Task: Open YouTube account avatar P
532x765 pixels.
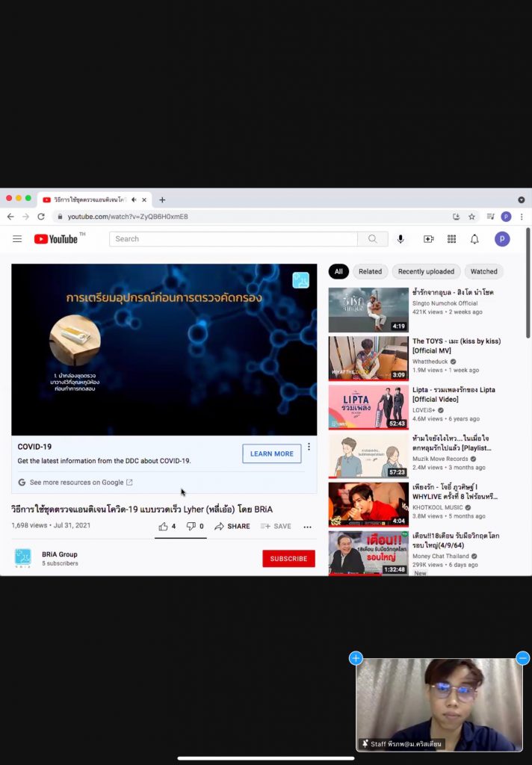Action: click(x=502, y=238)
